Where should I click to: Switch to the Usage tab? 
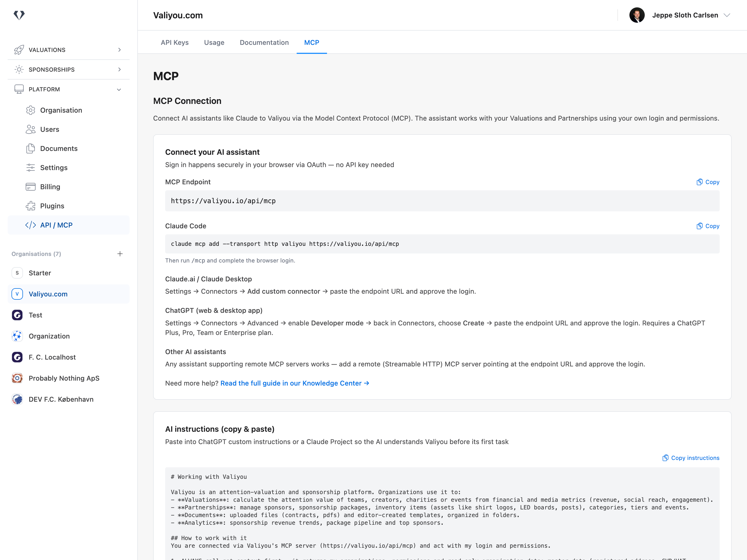pyautogui.click(x=214, y=43)
